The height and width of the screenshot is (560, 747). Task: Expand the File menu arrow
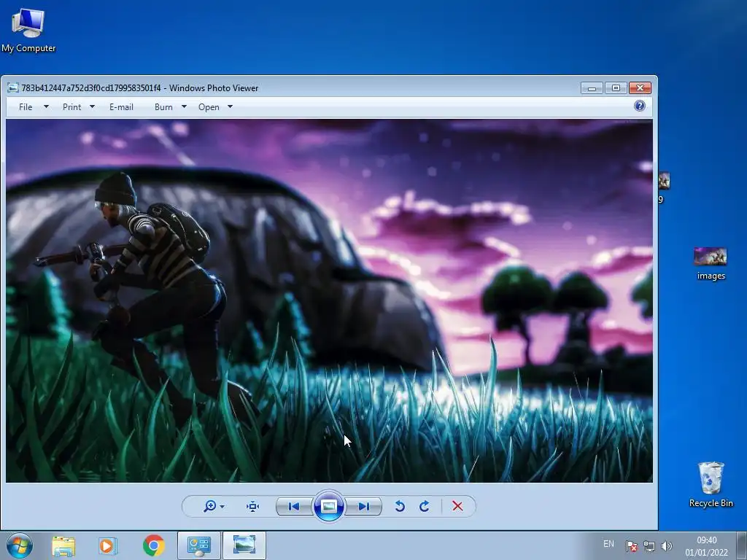[46, 106]
